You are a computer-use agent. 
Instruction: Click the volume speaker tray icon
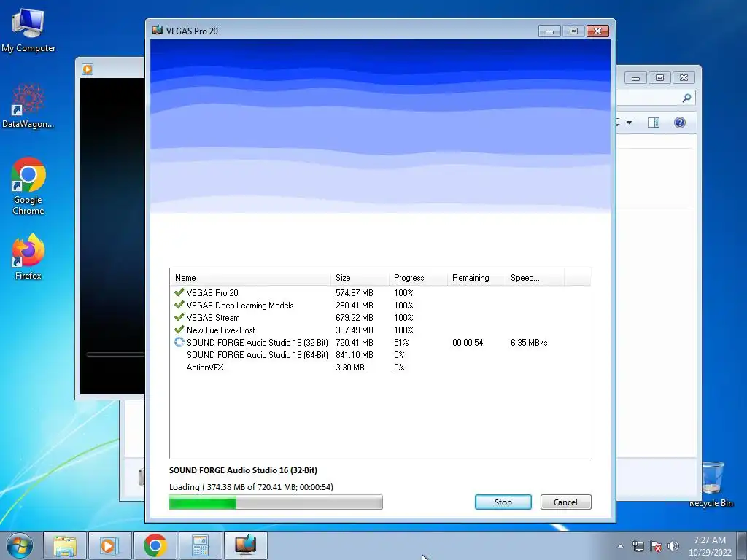click(x=673, y=546)
